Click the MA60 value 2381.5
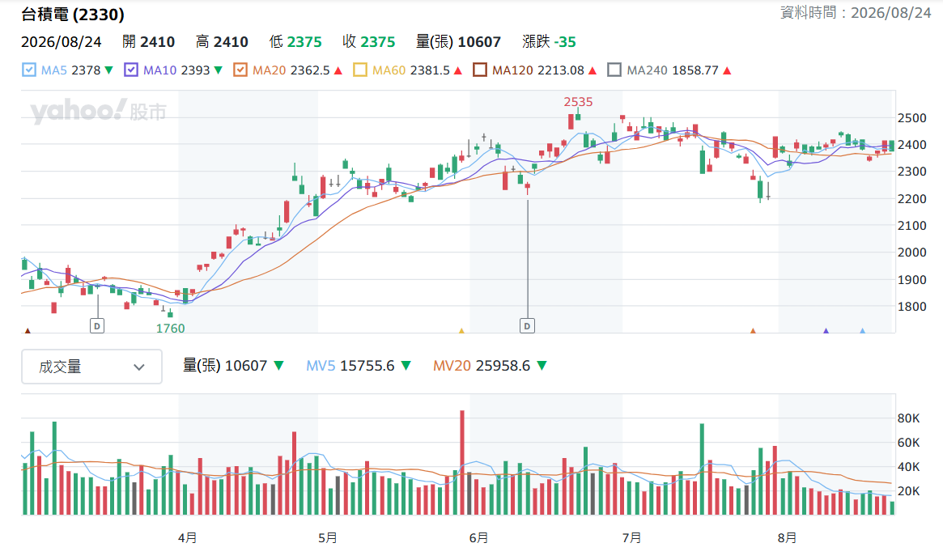This screenshot has width=943, height=560. (430, 70)
